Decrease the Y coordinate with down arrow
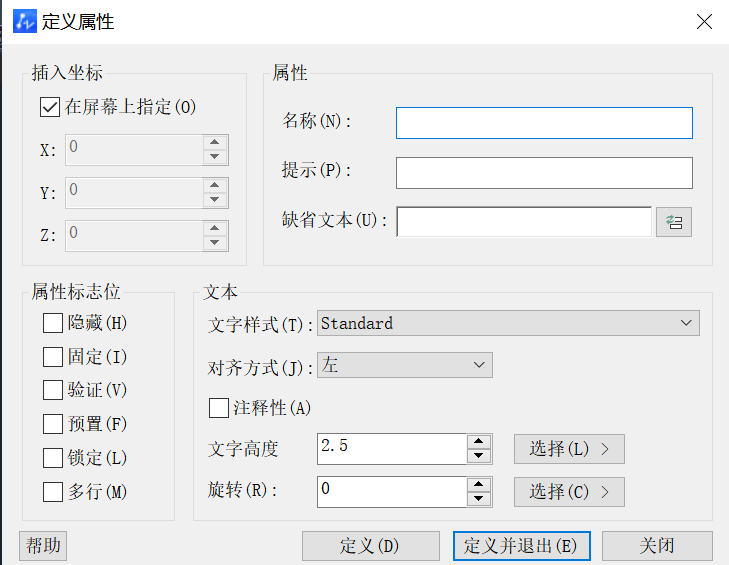This screenshot has width=729, height=565. pos(215,199)
